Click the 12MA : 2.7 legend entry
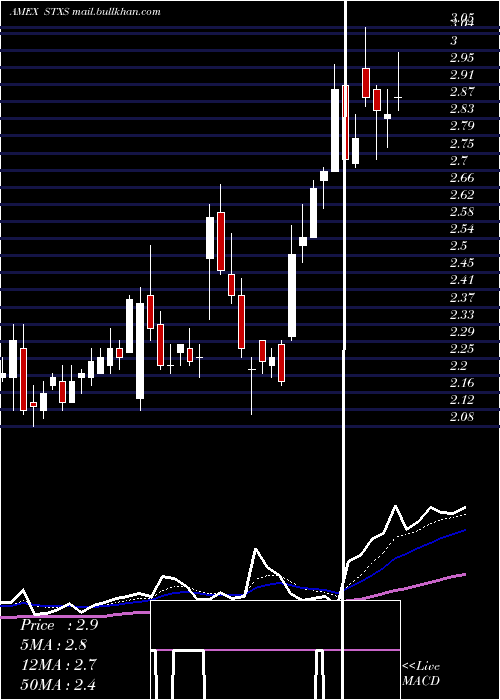This screenshot has width=500, height=700. click(58, 664)
